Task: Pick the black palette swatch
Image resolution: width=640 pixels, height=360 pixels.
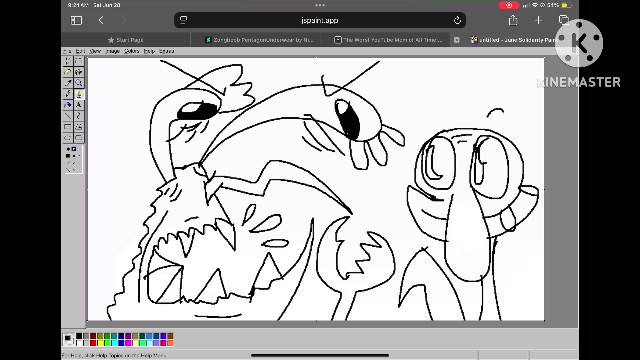Action: click(x=79, y=336)
